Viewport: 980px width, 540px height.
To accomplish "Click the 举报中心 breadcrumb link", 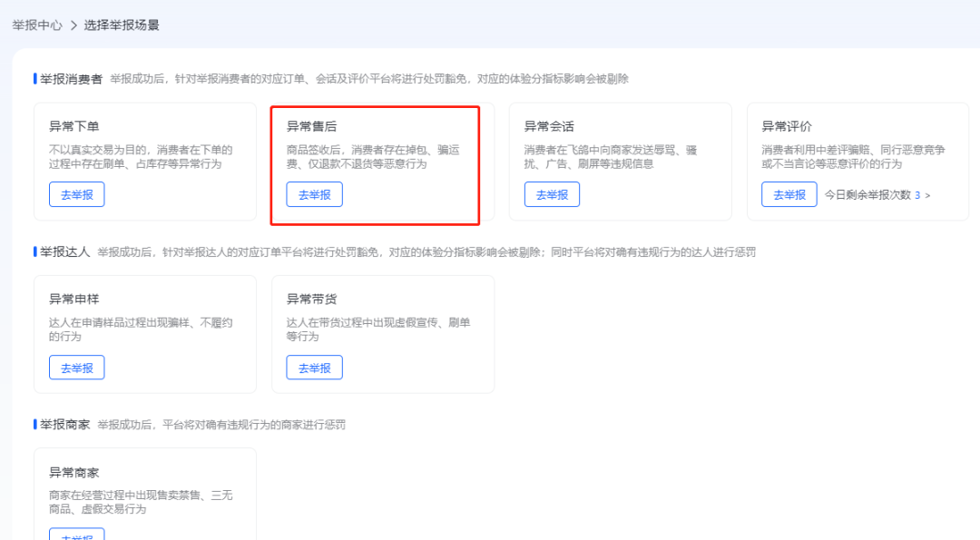I will 37,25.
